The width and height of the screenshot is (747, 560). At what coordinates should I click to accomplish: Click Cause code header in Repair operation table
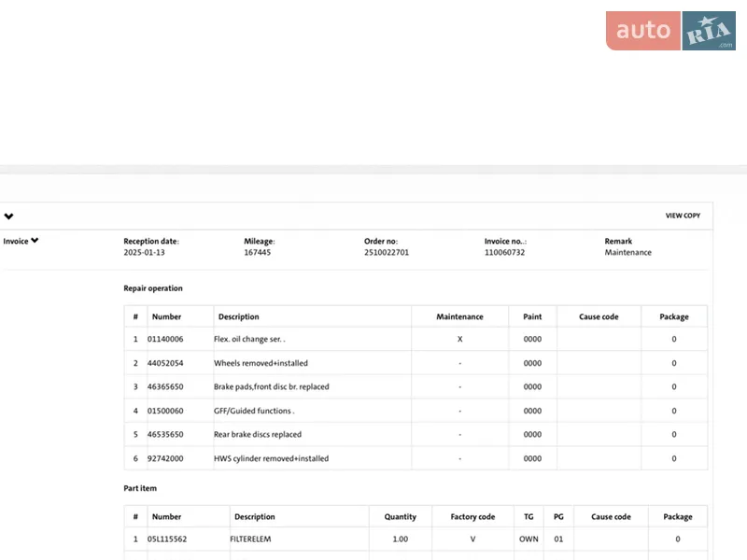(599, 316)
